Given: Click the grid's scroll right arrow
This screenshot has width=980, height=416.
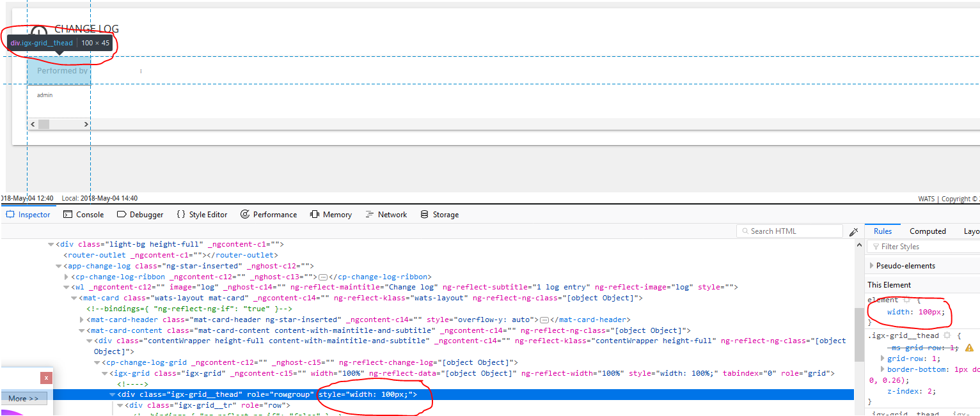Looking at the screenshot, I should (86, 125).
